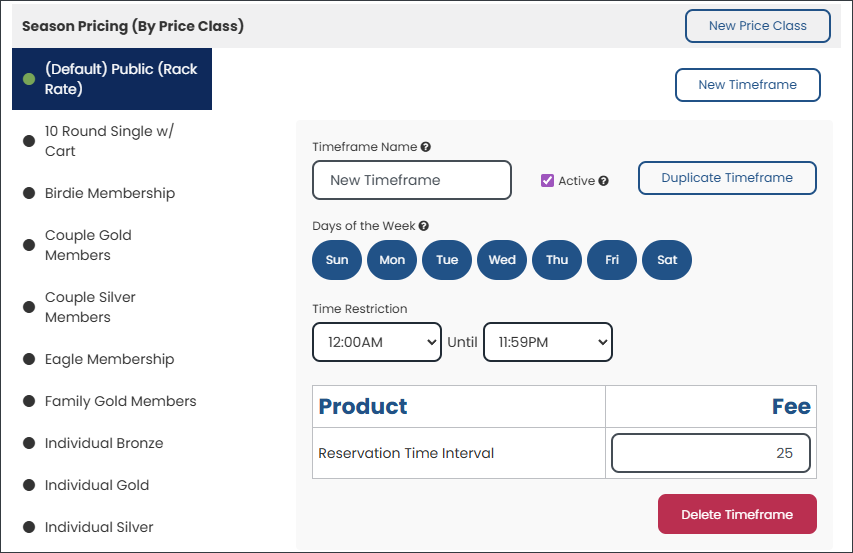This screenshot has width=853, height=553.
Task: Open Active help question icon
Action: pyautogui.click(x=603, y=181)
